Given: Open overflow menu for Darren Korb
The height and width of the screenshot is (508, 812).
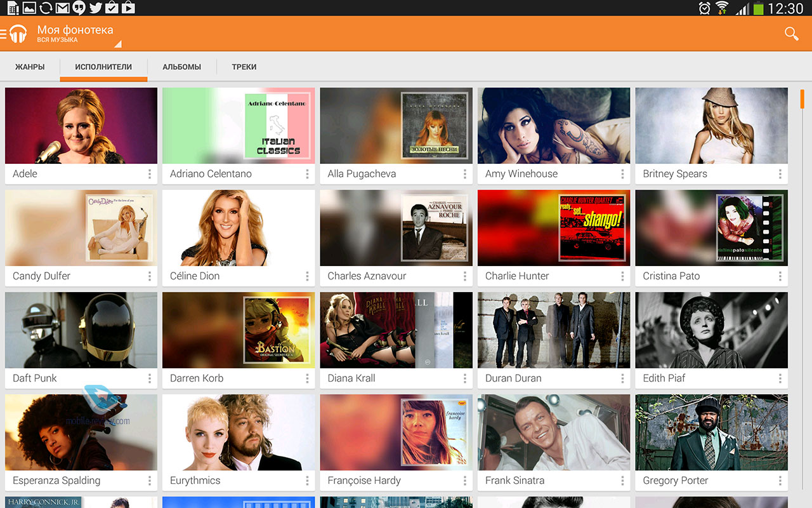Looking at the screenshot, I should pos(307,378).
